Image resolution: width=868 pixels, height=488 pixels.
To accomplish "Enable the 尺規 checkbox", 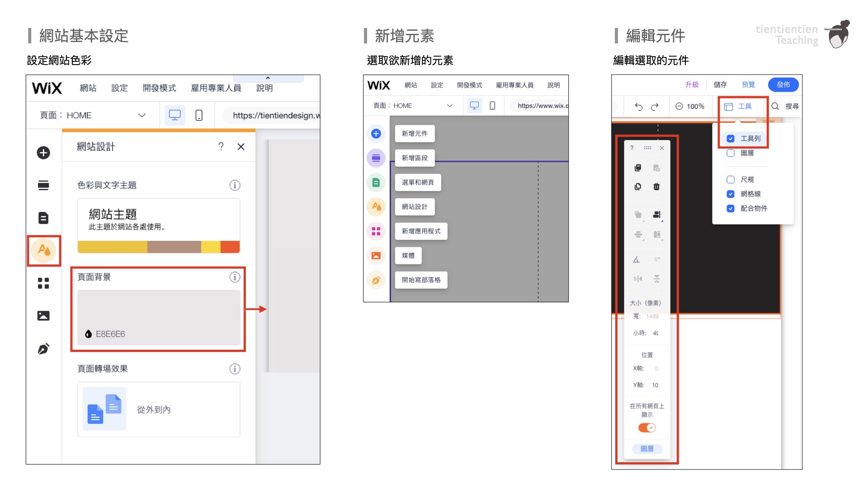I will [731, 179].
